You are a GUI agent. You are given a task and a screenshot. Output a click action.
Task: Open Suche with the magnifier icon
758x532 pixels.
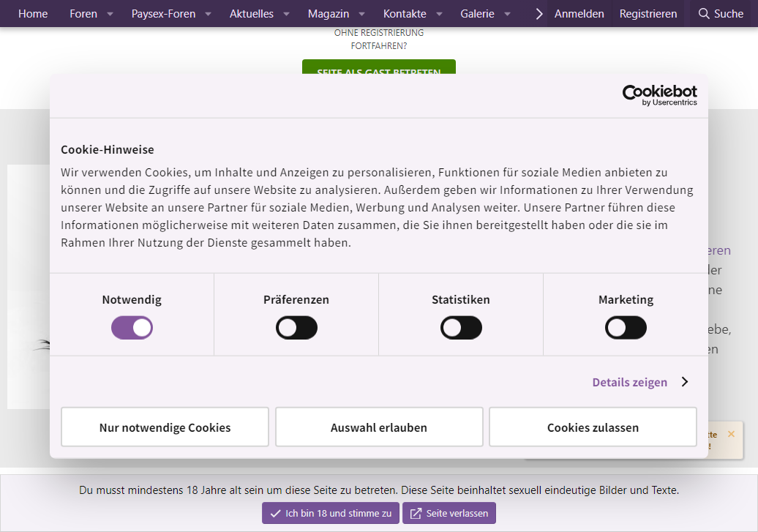(x=721, y=14)
